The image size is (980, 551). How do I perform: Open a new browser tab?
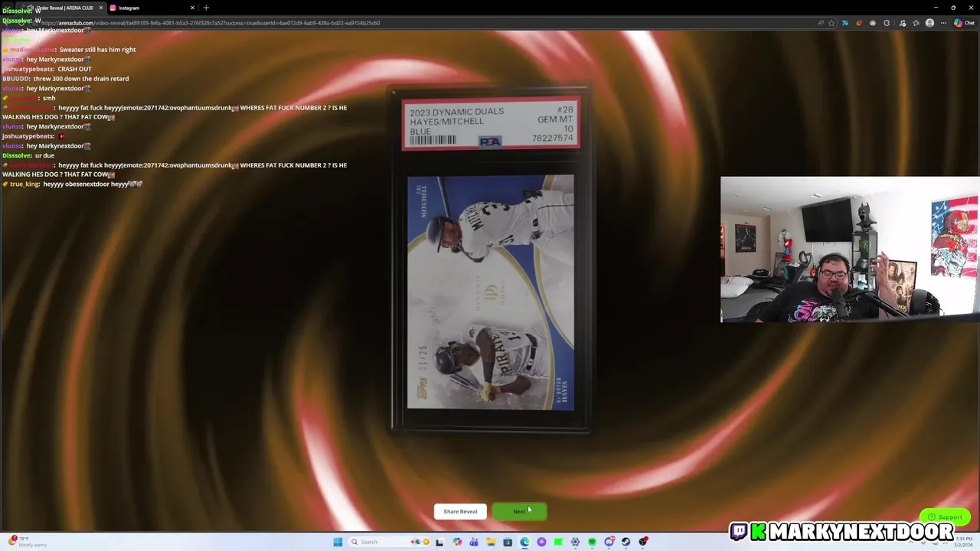pos(206,8)
